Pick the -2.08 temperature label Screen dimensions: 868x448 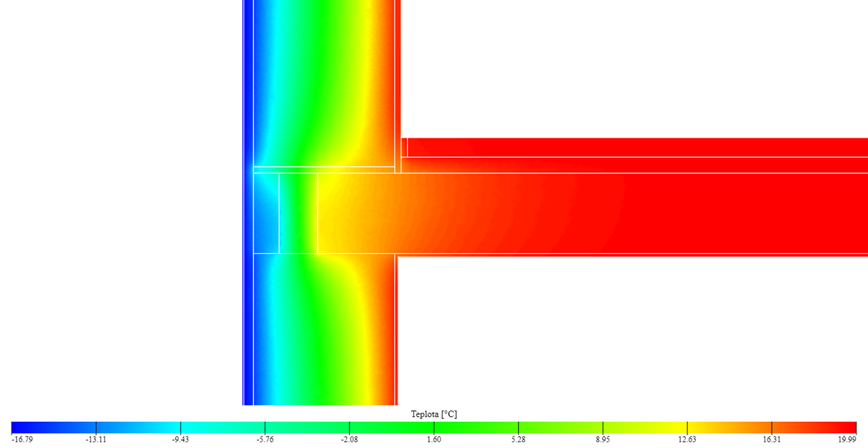click(350, 439)
